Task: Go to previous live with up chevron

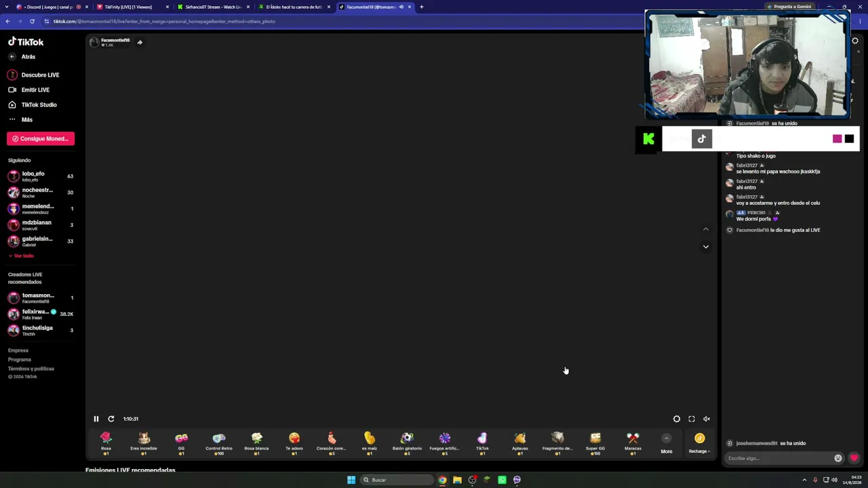Action: coord(706,230)
